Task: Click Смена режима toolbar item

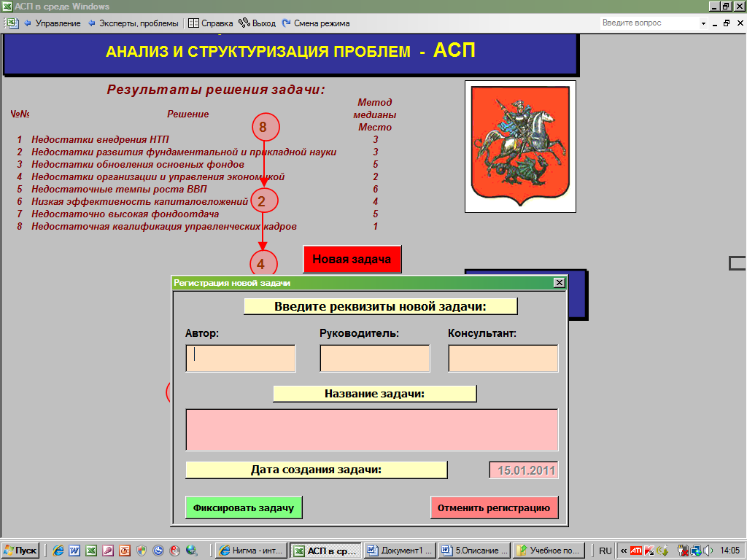Action: point(316,23)
